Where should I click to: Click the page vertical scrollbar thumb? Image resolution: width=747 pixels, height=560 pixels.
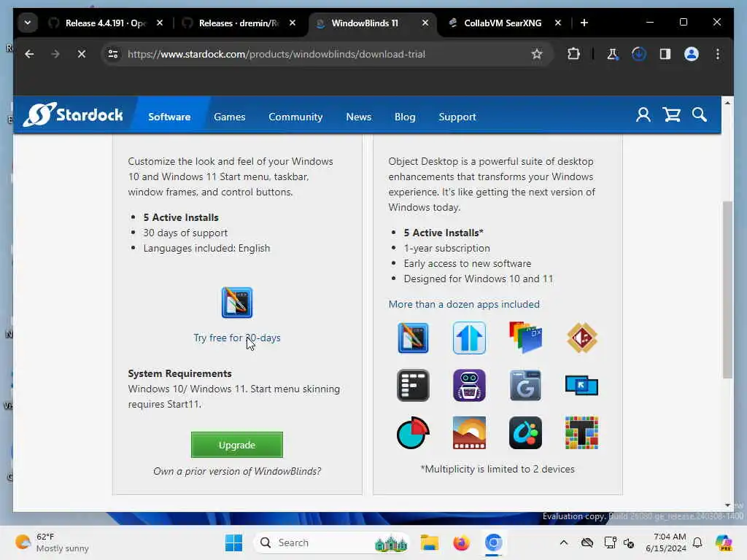pos(727,289)
